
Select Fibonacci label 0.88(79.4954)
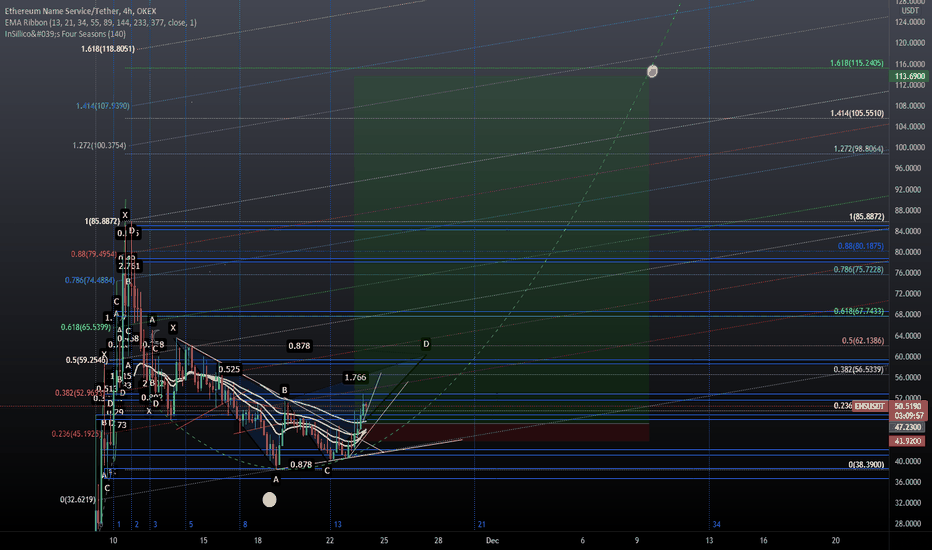(x=93, y=254)
